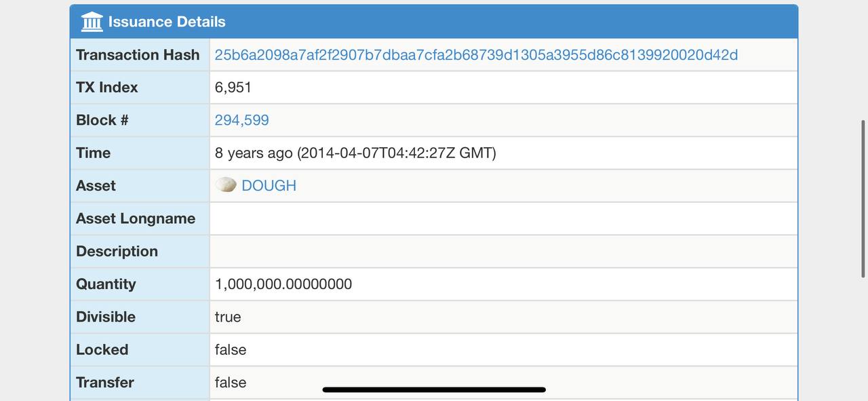Click the Locked value false
Image resolution: width=868 pixels, height=401 pixels.
(x=231, y=349)
